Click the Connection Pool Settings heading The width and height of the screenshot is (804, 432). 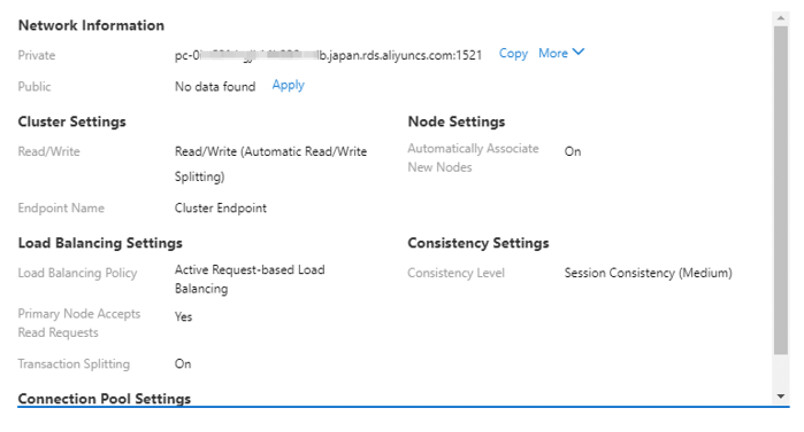[x=104, y=399]
